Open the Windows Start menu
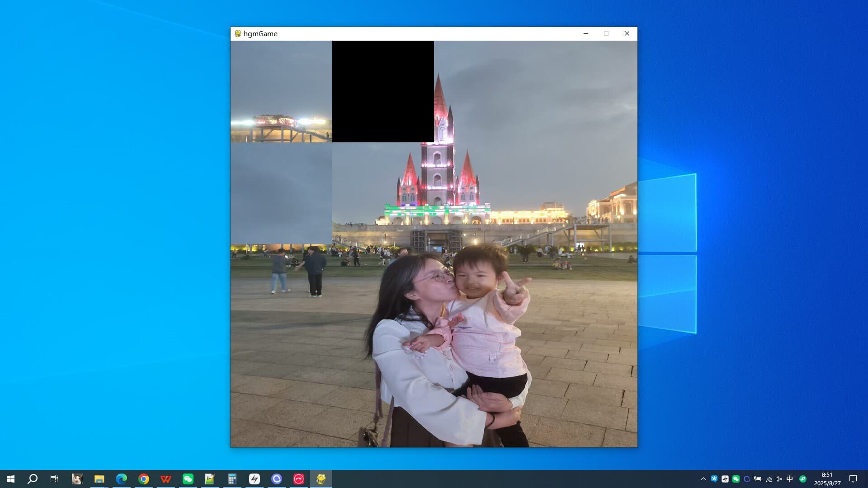 [11, 479]
